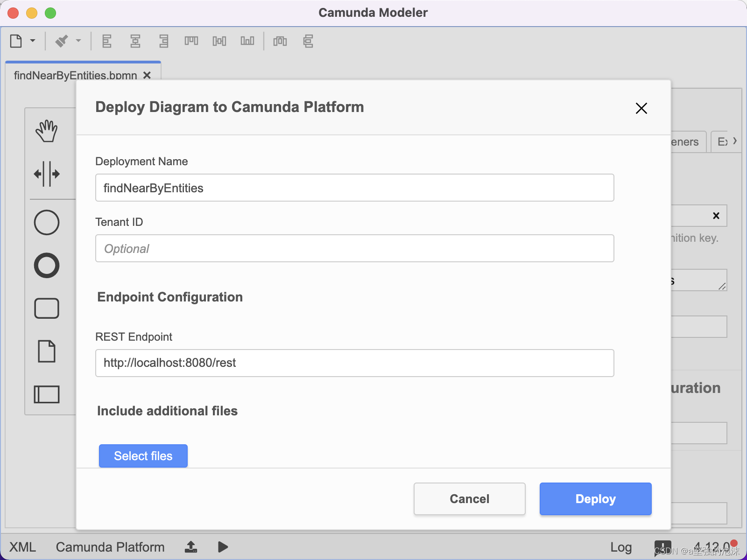Click the blue Deploy button
This screenshot has width=747, height=560.
596,499
